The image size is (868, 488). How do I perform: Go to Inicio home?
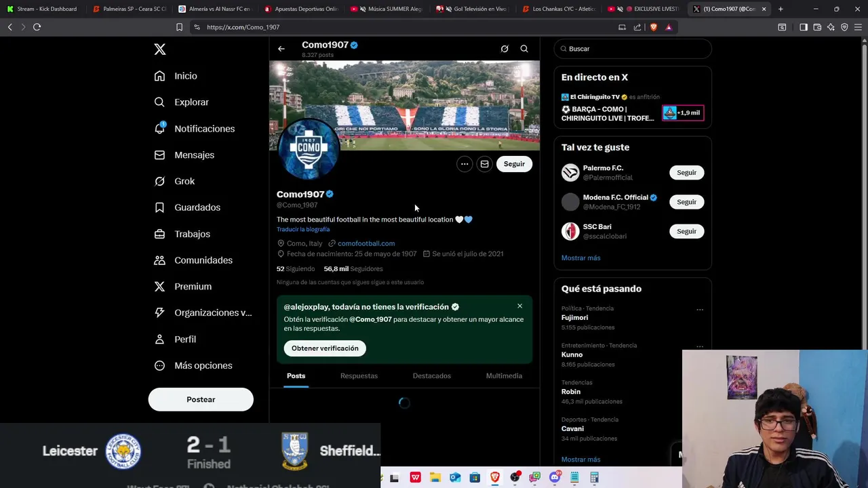click(x=176, y=76)
